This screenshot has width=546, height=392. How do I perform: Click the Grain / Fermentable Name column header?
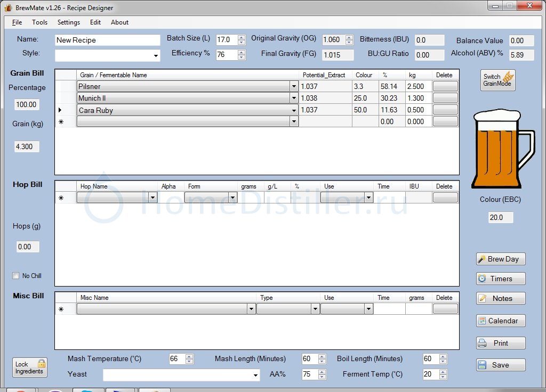187,75
